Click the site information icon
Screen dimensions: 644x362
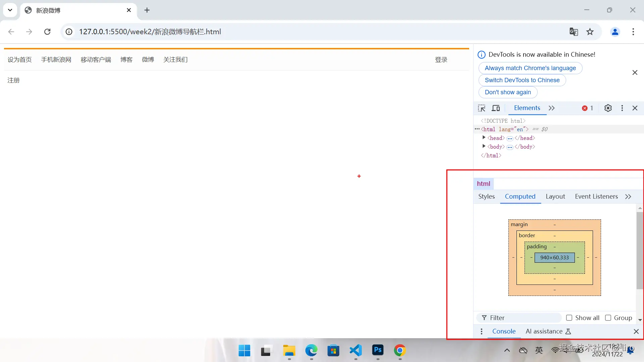pyautogui.click(x=69, y=32)
